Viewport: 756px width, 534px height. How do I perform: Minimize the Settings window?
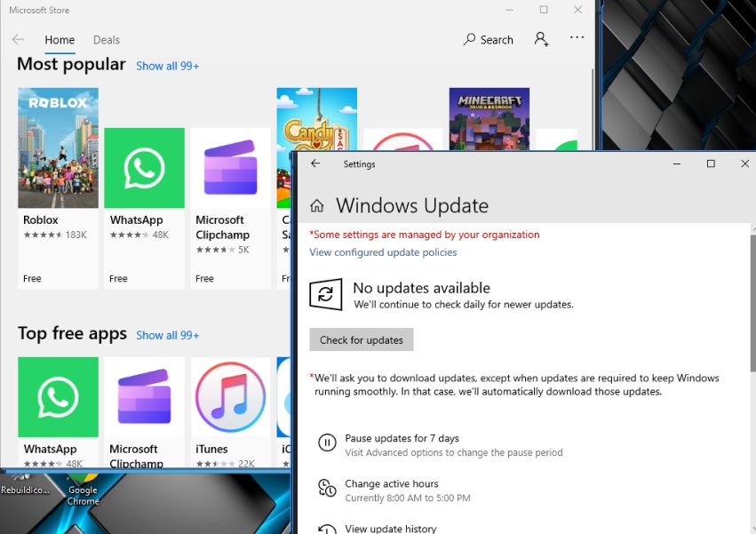click(x=676, y=164)
